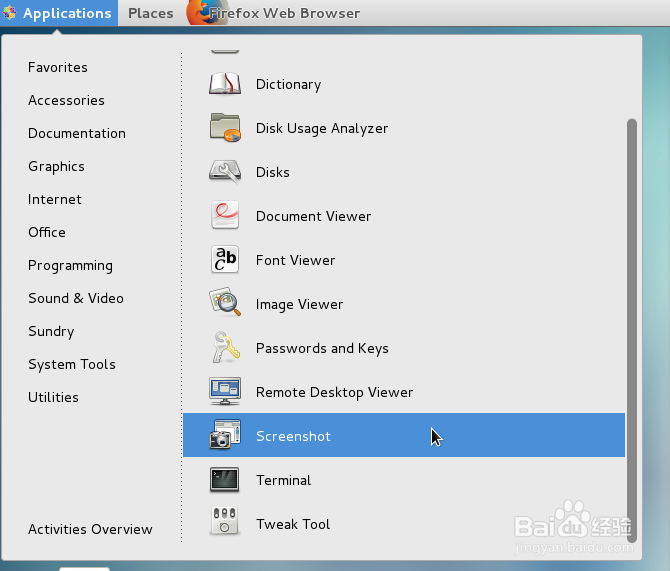
Task: Select the Favorites category
Action: (58, 67)
